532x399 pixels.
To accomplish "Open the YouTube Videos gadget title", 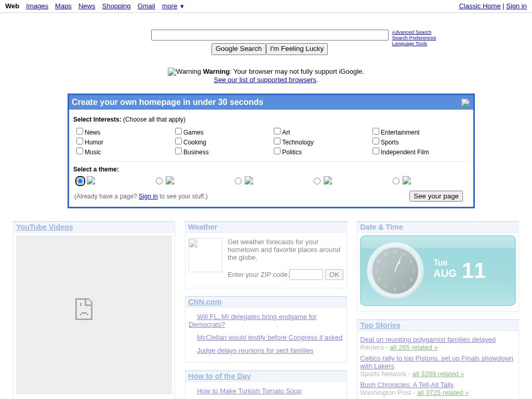I will [45, 227].
